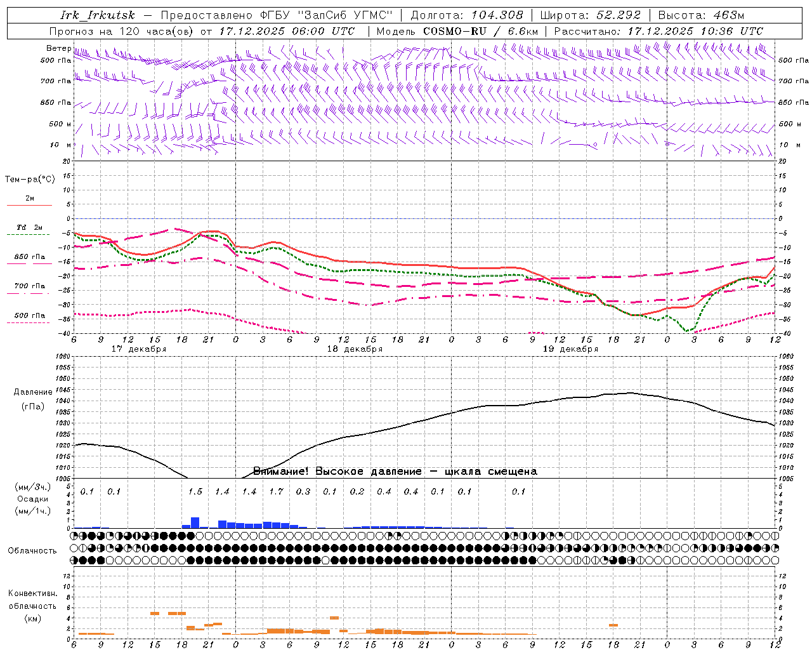Image resolution: width=812 pixels, height=650 pixels.
Task: Click the station title Irk_Irkutsk
Action: (97, 15)
